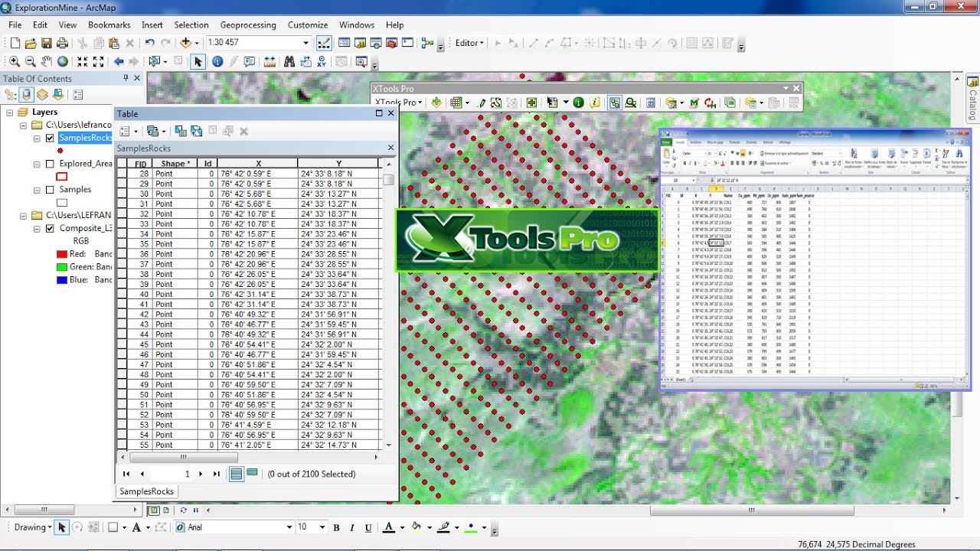
Task: Activate the Select Elements arrow tool
Action: [198, 61]
